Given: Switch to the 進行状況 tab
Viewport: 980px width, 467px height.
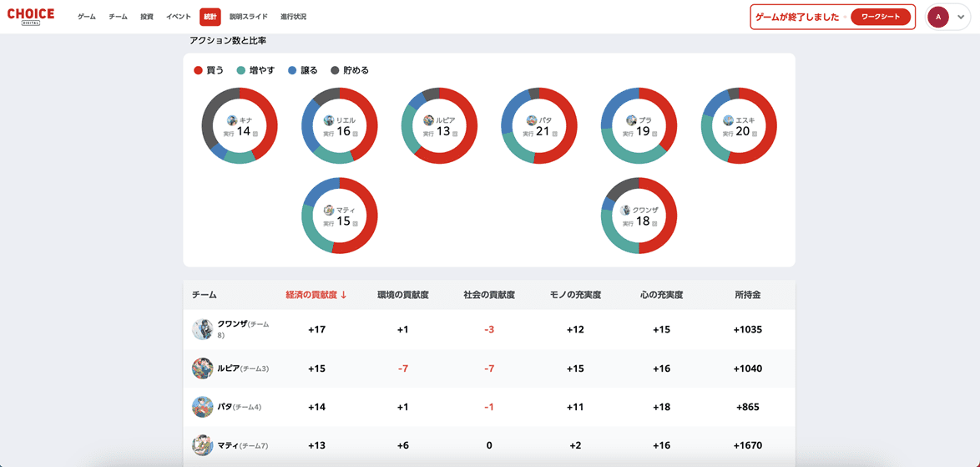Looking at the screenshot, I should pyautogui.click(x=293, y=17).
